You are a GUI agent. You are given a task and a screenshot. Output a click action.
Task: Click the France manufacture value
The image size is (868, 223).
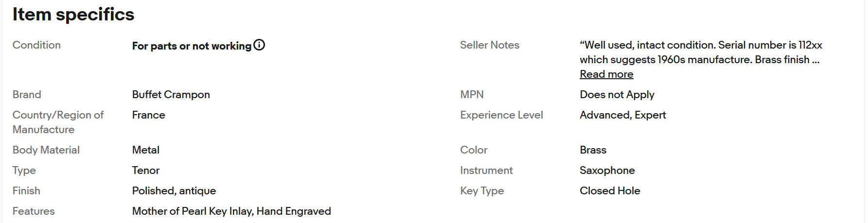[x=149, y=115]
